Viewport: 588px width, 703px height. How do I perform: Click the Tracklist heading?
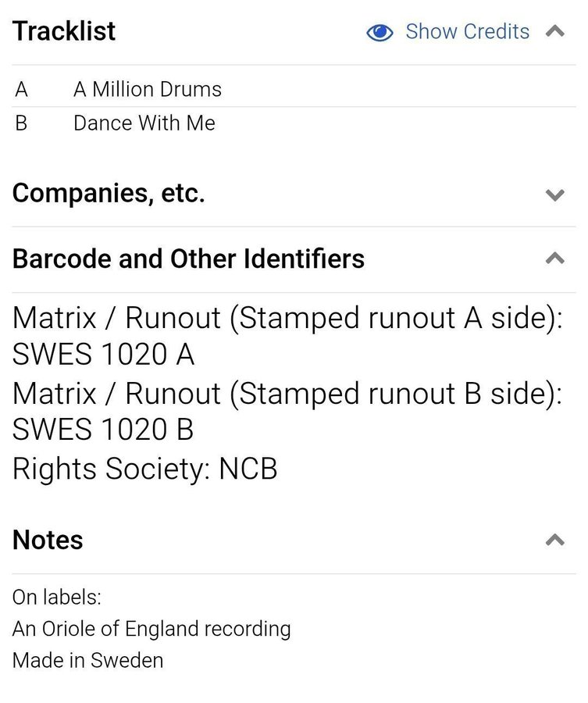64,31
